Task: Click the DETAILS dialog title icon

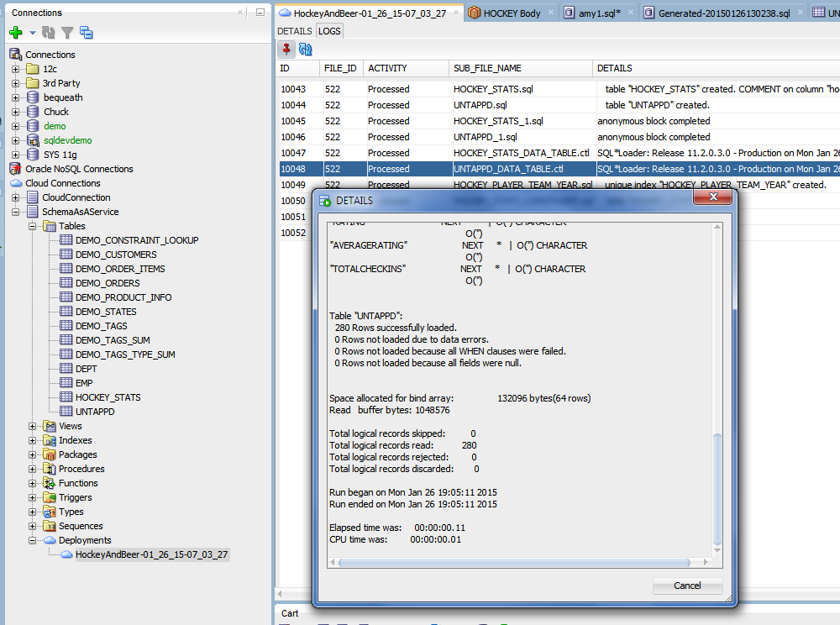Action: coord(325,201)
